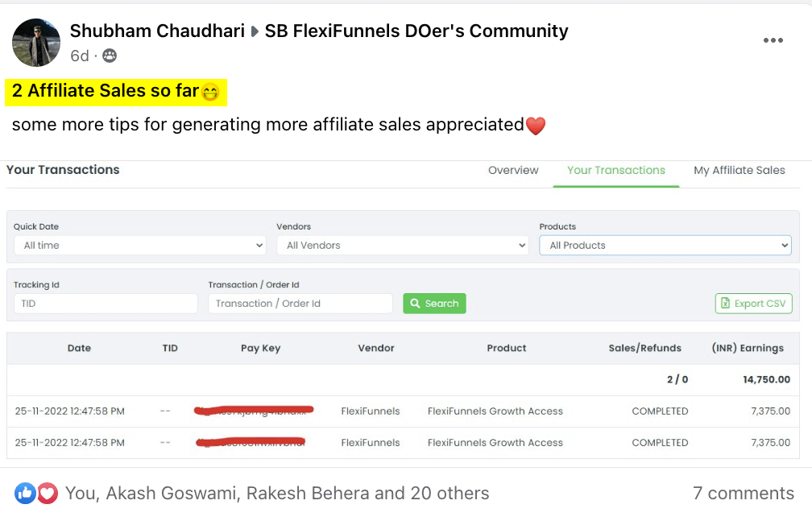Click the love reaction heart icon
This screenshot has width=812, height=517.
coord(48,493)
